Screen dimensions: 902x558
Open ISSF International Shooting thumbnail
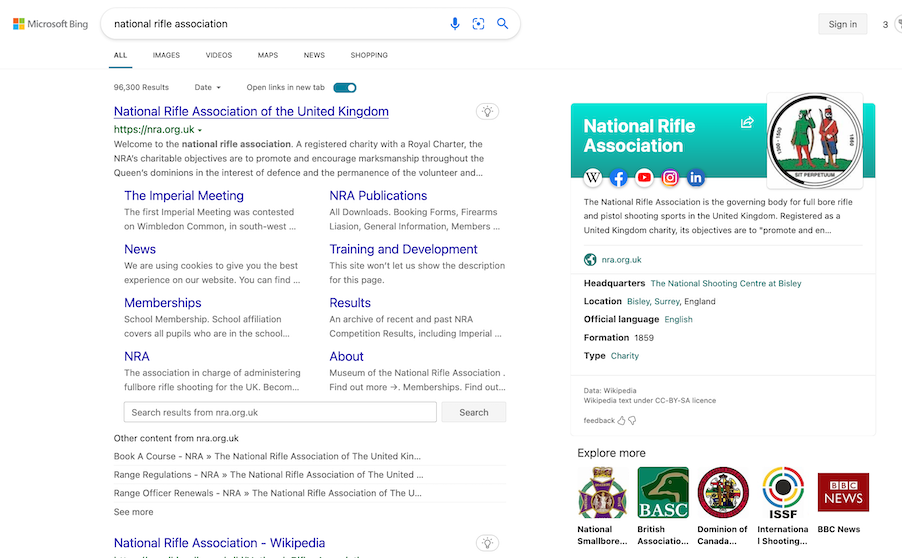783,493
